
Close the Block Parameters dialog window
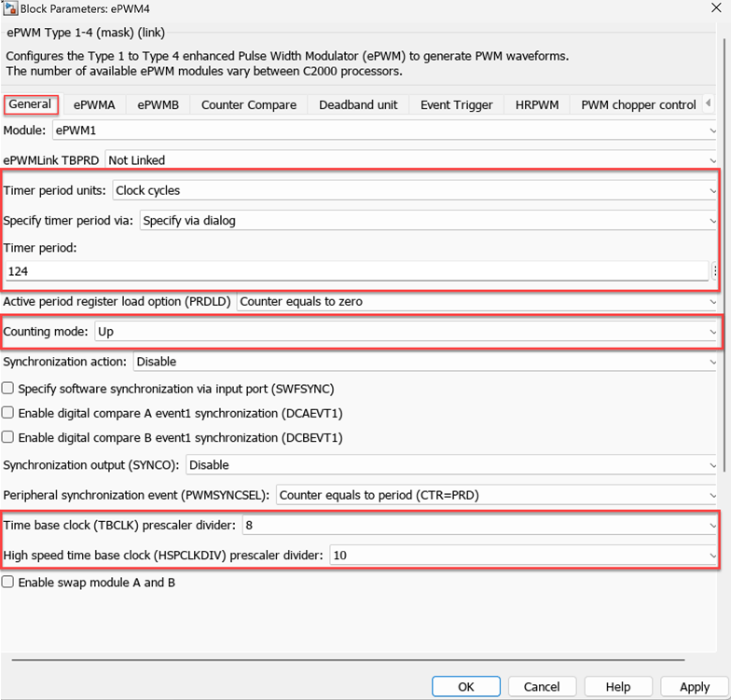(713, 9)
